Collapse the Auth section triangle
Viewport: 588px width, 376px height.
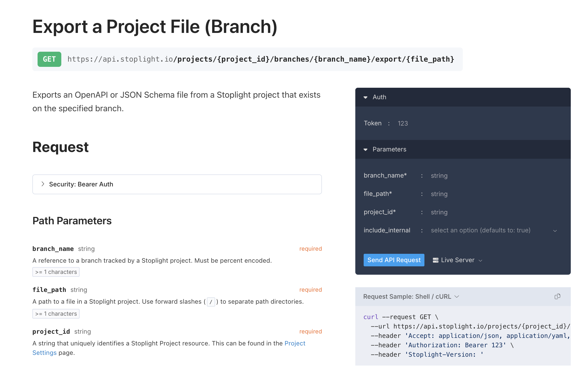[365, 97]
